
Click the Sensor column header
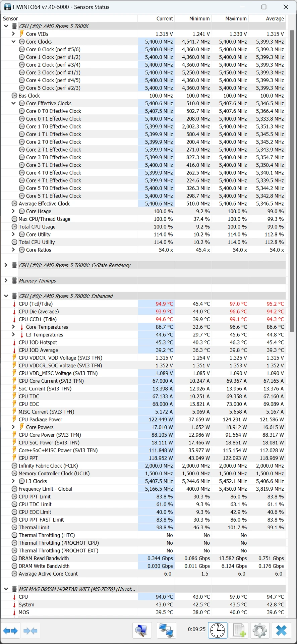(69, 18)
